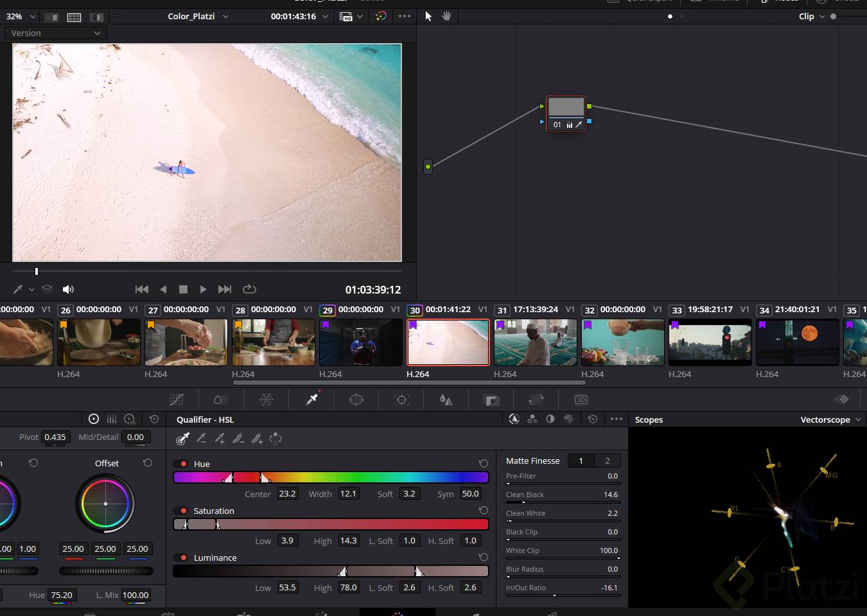Select clip 31 mosque thumbnail
Image resolution: width=867 pixels, height=616 pixels.
535,342
